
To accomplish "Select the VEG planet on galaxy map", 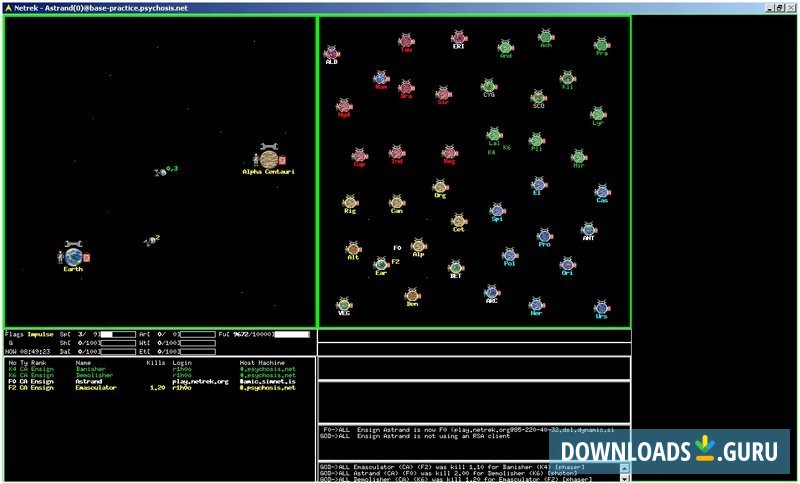I will pyautogui.click(x=344, y=304).
